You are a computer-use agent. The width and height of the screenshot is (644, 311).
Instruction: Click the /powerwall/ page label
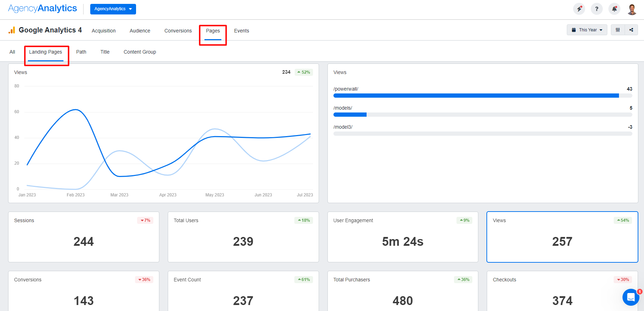346,89
